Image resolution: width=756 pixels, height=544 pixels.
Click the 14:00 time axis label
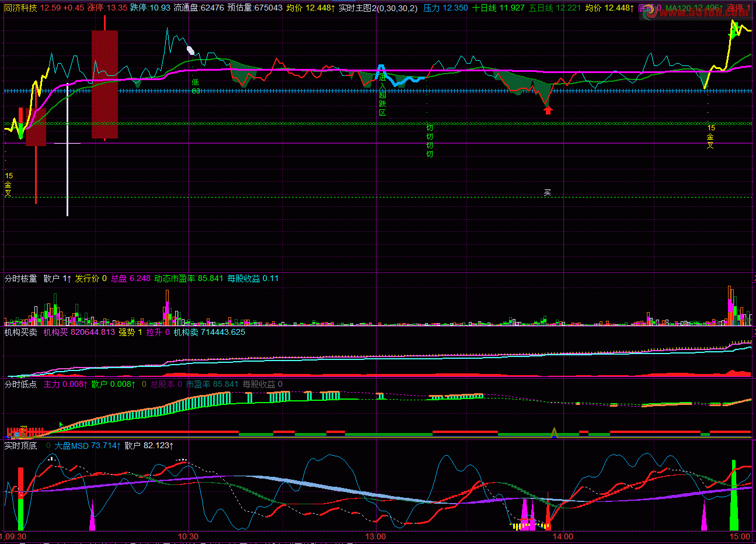coord(563,536)
